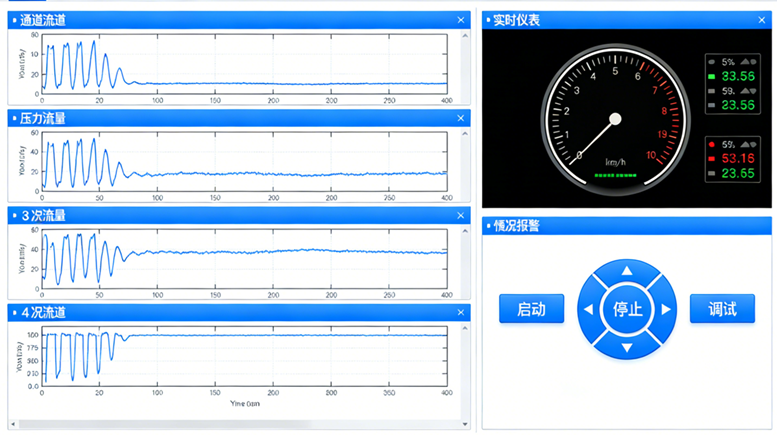
Task: Click the green progress bar under km/h
Action: 615,175
